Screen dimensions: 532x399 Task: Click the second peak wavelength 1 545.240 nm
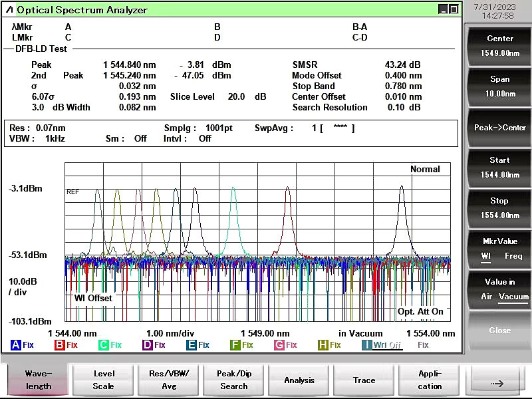tap(130, 75)
